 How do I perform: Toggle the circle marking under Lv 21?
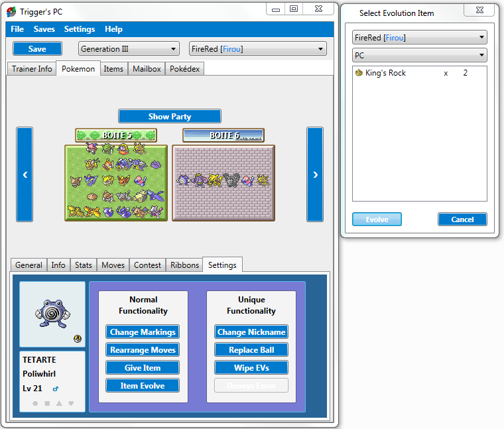(35, 403)
